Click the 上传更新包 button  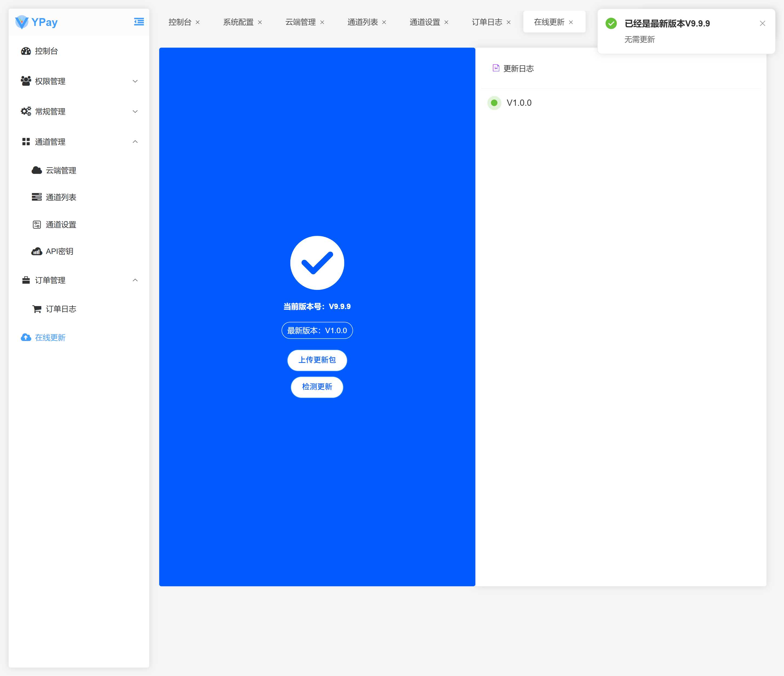[x=317, y=360]
